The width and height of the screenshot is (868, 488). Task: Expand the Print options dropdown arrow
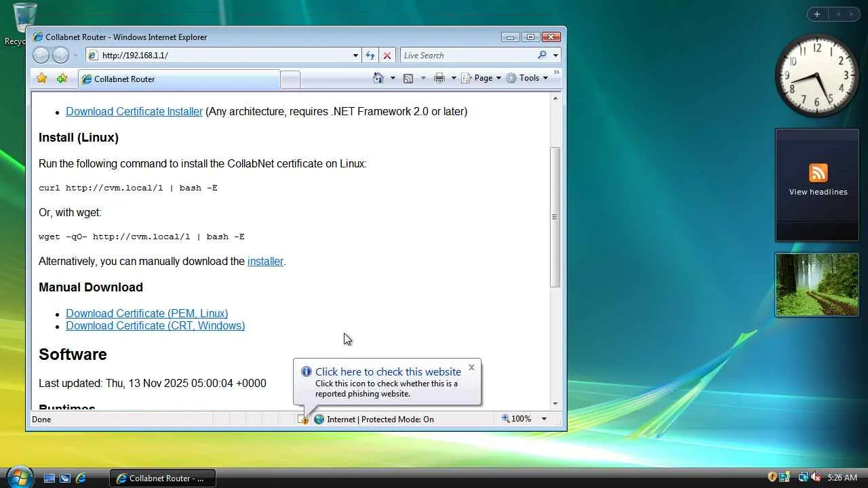[x=454, y=78]
